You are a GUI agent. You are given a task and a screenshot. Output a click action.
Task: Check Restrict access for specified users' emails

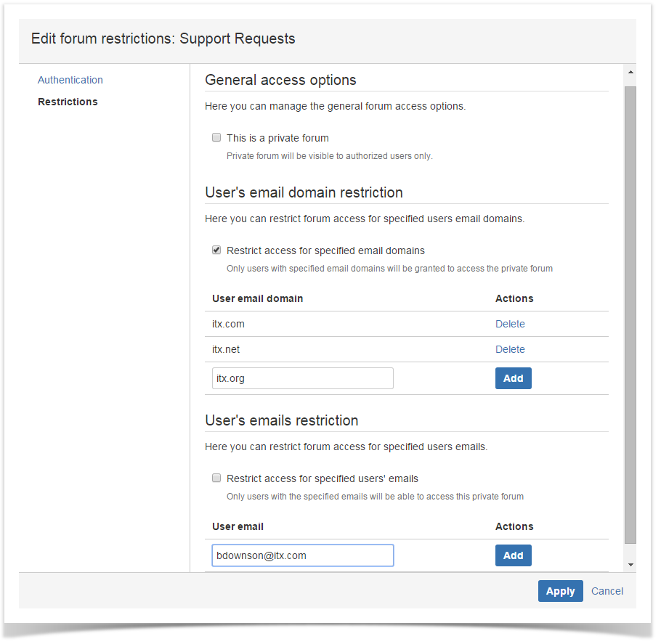216,478
